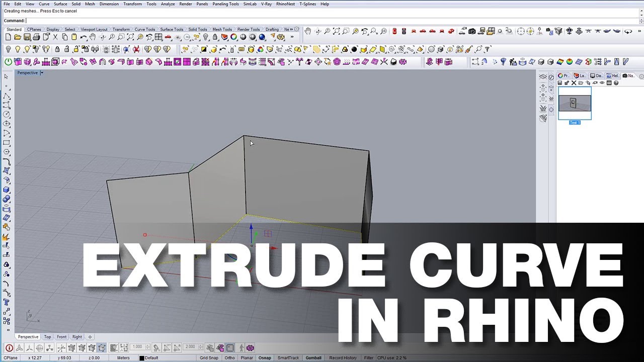Switch to the Curve Tools toolbar tab
The height and width of the screenshot is (362, 644).
[145, 29]
